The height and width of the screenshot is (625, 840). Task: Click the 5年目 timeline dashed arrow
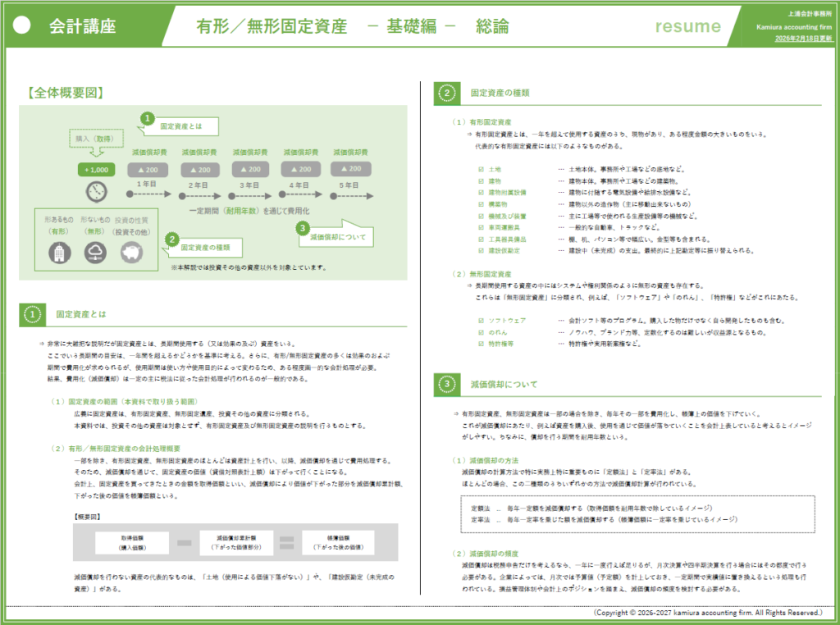[350, 196]
